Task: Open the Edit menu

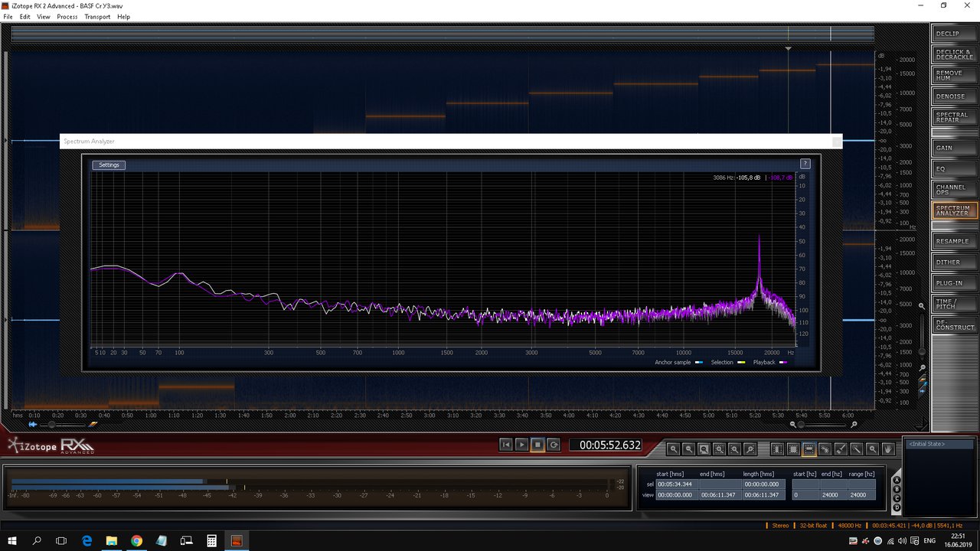Action: pyautogui.click(x=25, y=17)
